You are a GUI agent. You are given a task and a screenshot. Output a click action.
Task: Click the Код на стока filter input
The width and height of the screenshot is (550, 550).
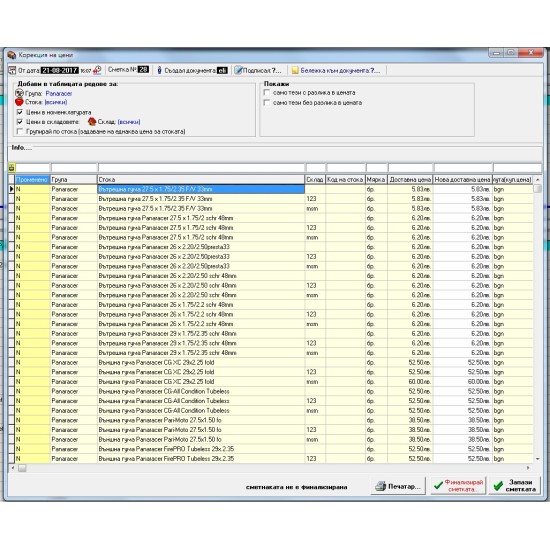point(346,168)
